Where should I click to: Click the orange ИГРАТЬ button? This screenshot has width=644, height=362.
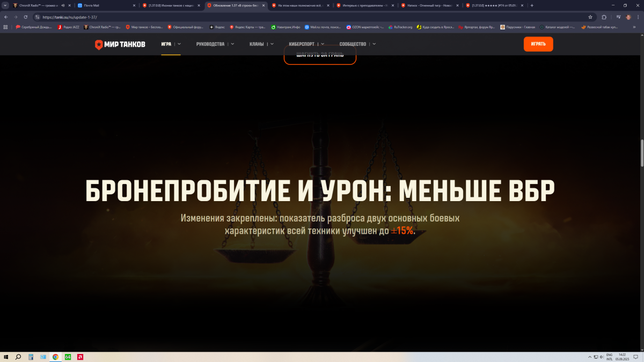(538, 44)
